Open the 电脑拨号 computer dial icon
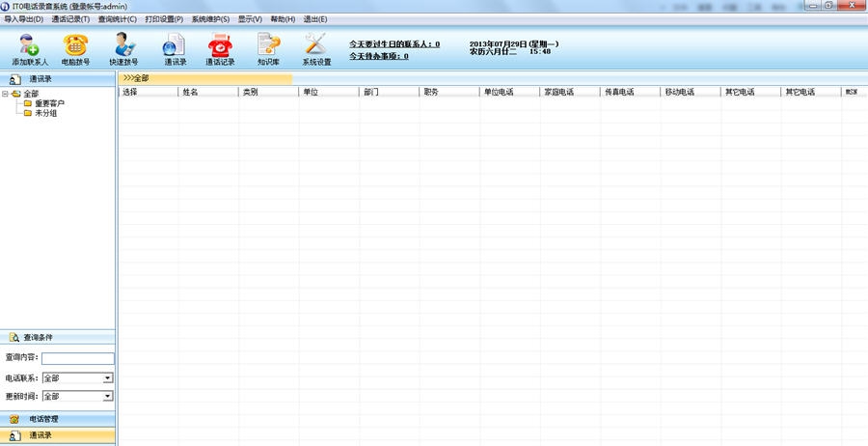The image size is (868, 446). click(75, 44)
